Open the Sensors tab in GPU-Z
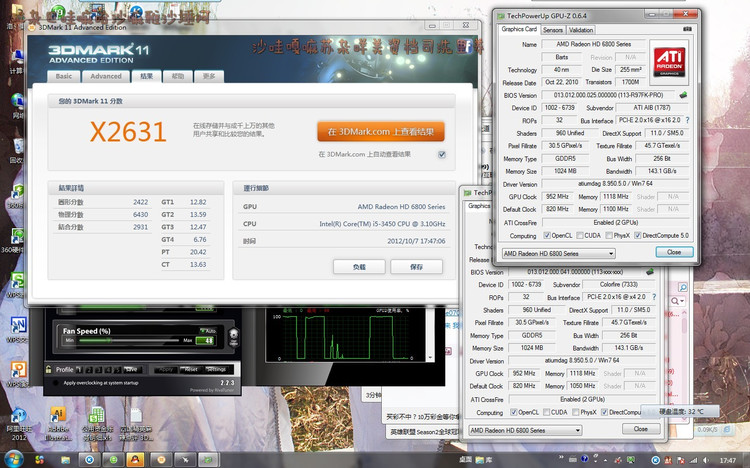The height and width of the screenshot is (468, 750). pyautogui.click(x=552, y=30)
